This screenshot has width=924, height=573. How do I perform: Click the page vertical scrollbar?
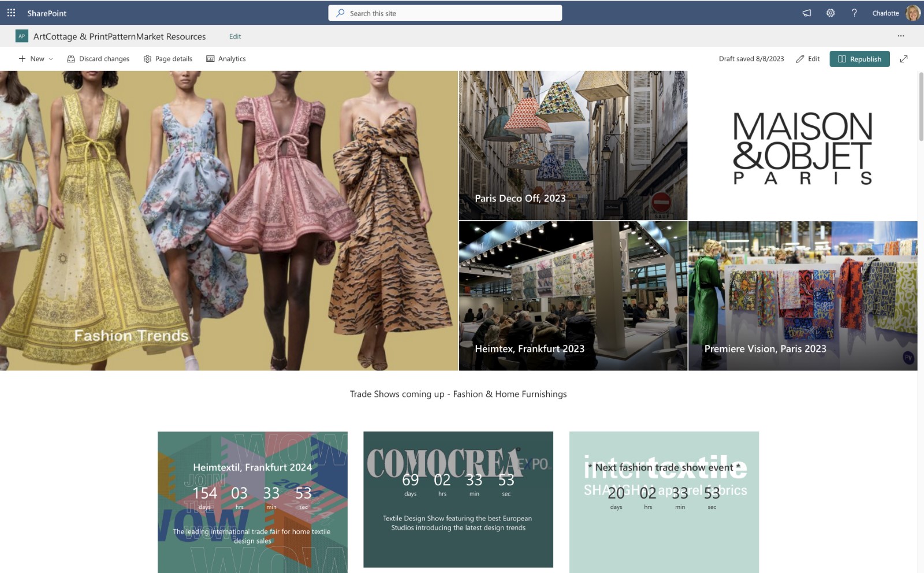point(921,107)
